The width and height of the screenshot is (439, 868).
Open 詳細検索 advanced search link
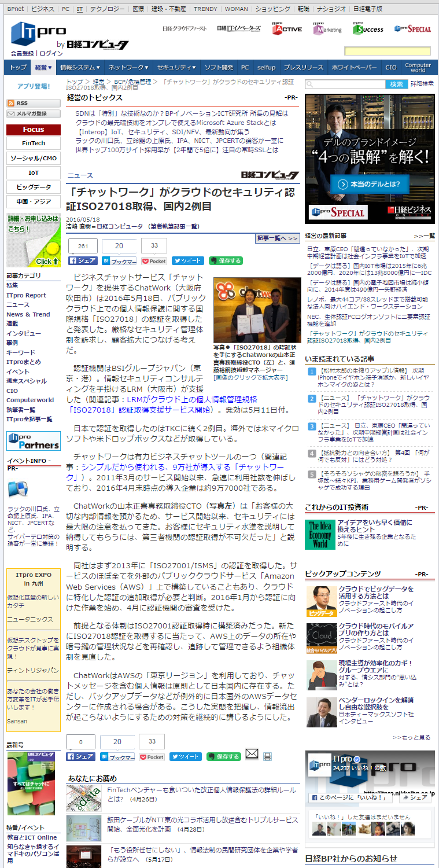pos(422,84)
